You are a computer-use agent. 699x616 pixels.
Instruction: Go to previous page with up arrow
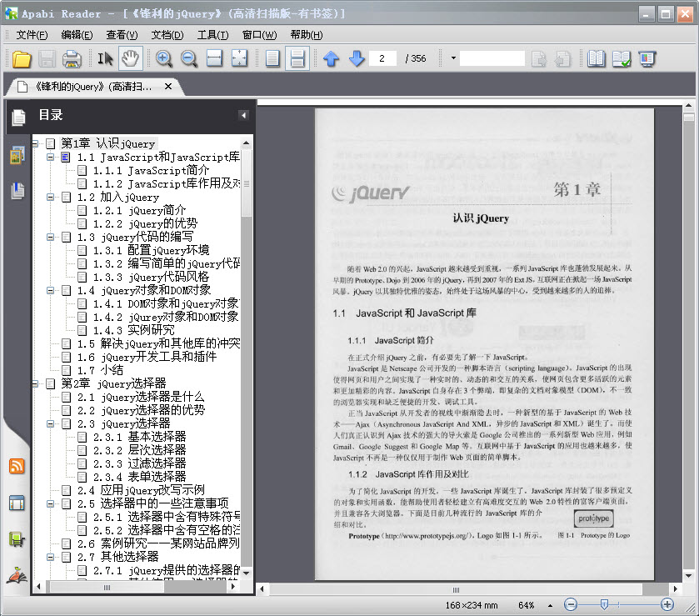coord(332,59)
